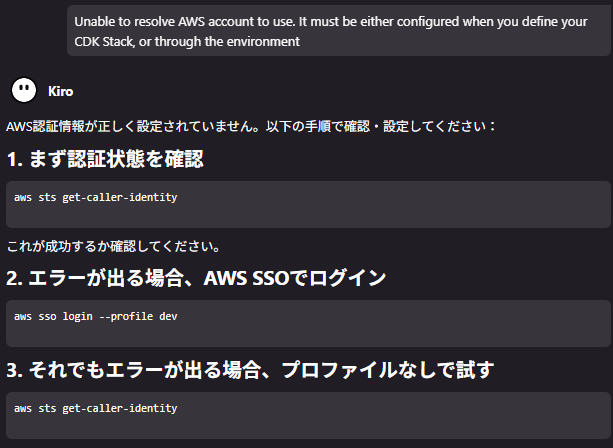Click the dev profile name in the command
This screenshot has width=613, height=448.
[168, 316]
